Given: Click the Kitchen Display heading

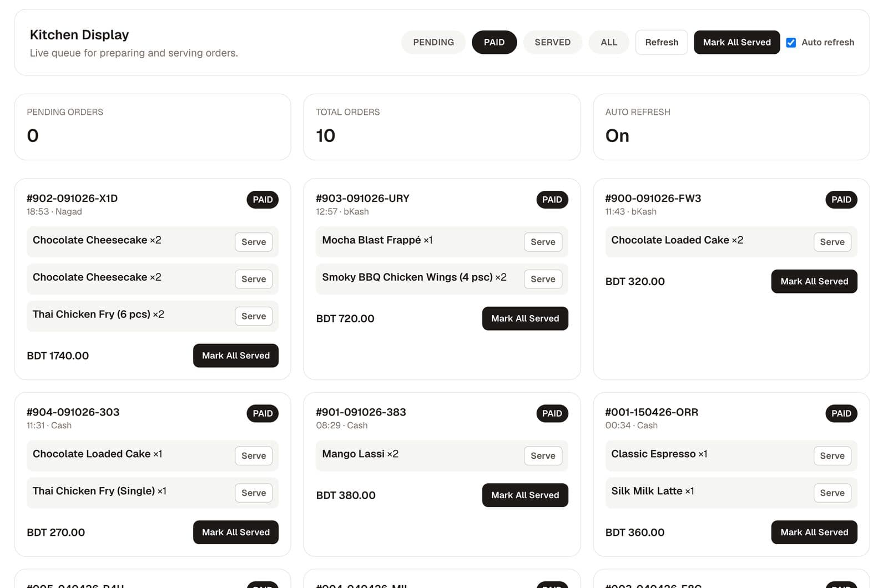Looking at the screenshot, I should (x=79, y=35).
